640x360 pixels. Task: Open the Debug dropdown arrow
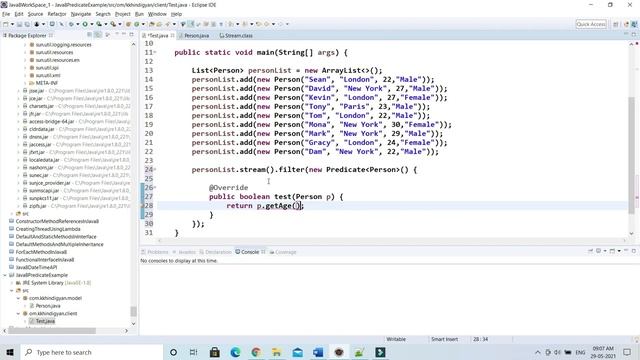[x=78, y=24]
